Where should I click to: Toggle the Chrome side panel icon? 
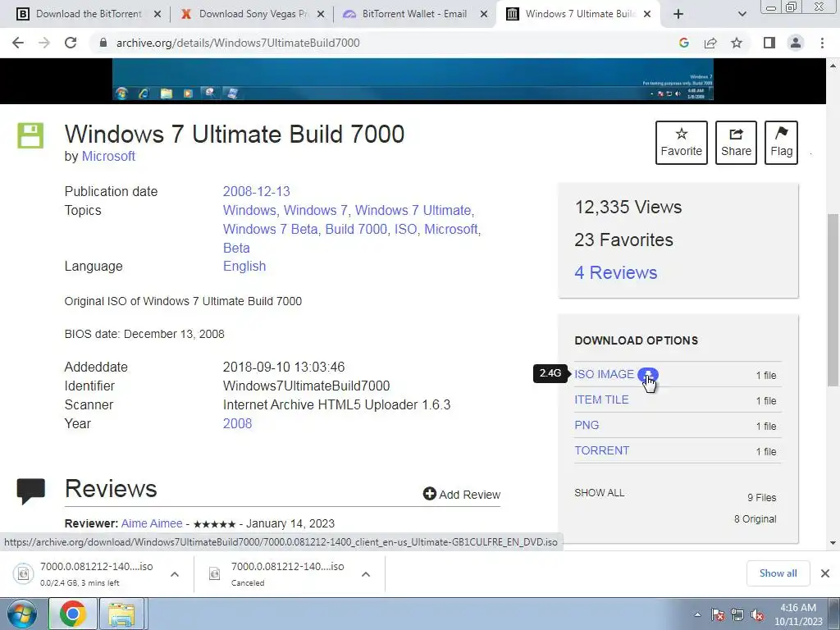tap(769, 43)
